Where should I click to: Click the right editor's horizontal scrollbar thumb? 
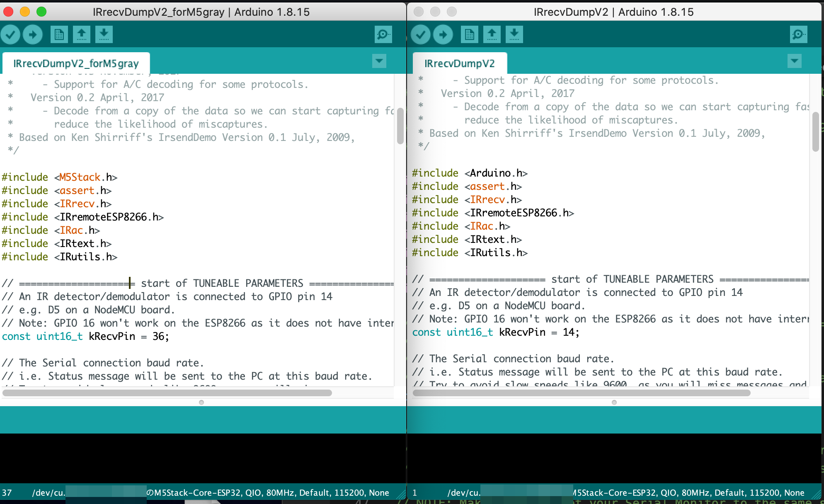[x=581, y=393]
